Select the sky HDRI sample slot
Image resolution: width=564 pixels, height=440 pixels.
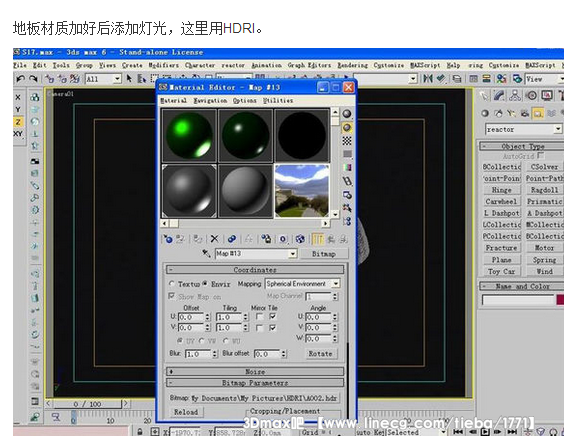pos(302,191)
